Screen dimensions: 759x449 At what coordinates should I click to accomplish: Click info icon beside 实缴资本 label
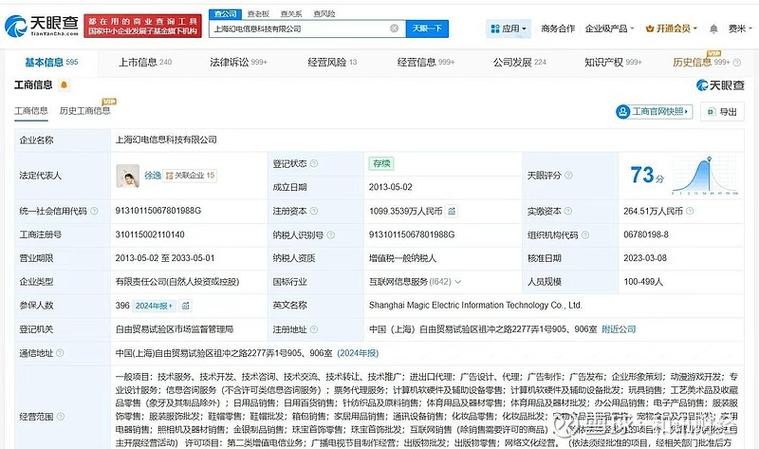point(568,211)
